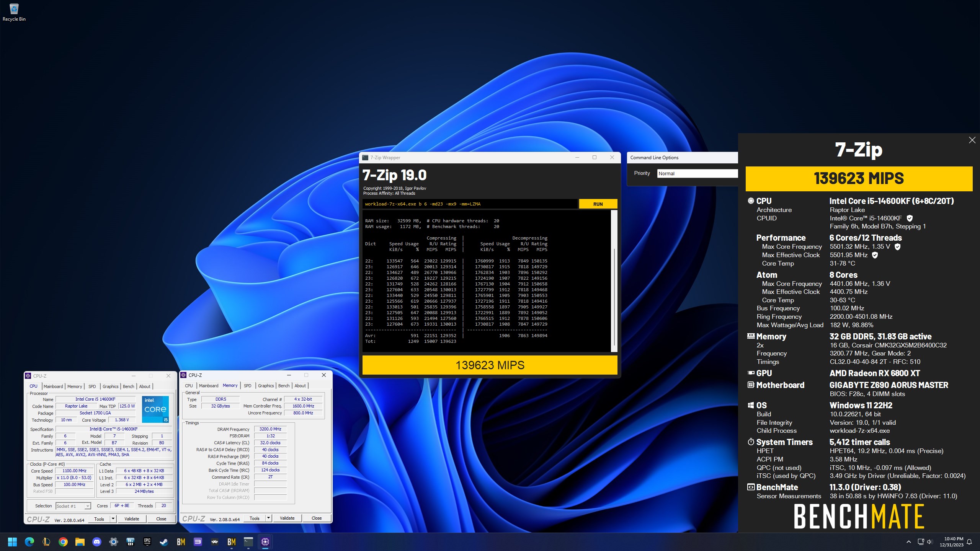
Task: Open the Settings gear in the taskbar
Action: (114, 542)
